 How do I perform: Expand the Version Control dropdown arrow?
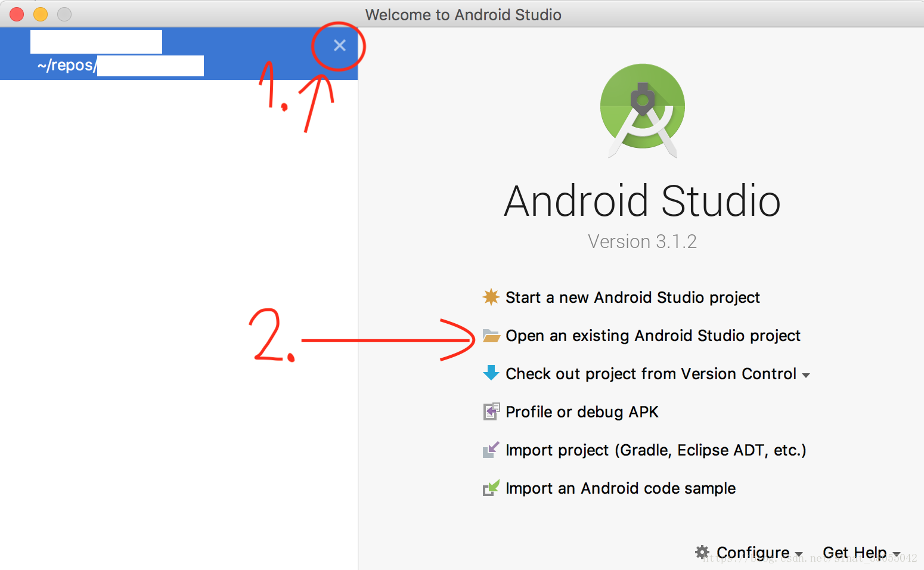[806, 376]
